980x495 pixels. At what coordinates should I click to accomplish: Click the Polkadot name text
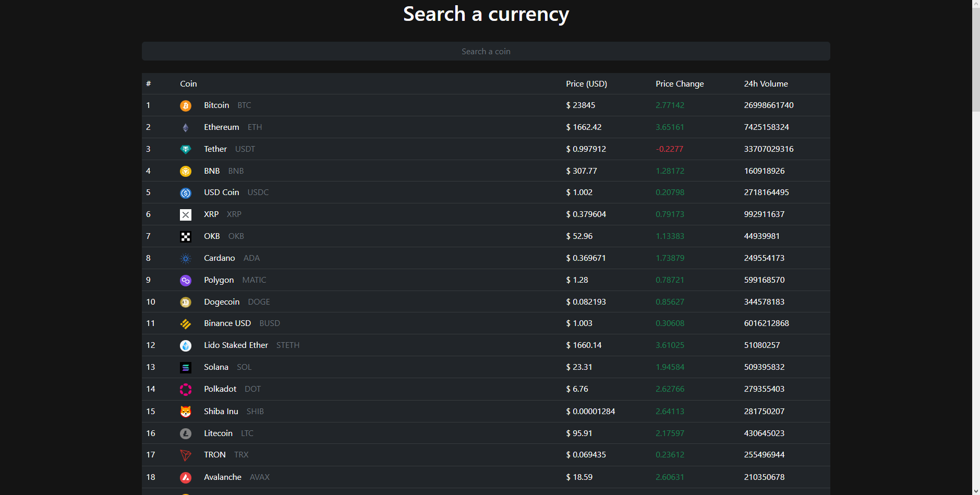tap(220, 389)
